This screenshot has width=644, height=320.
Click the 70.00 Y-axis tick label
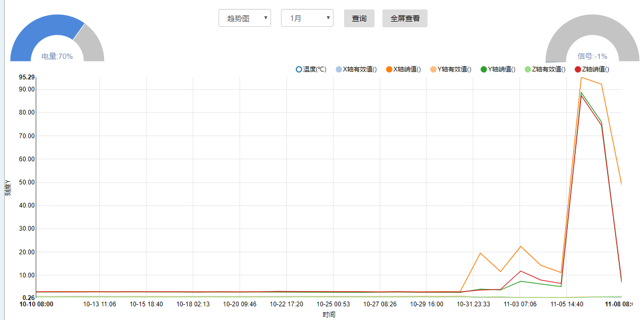[x=27, y=136]
